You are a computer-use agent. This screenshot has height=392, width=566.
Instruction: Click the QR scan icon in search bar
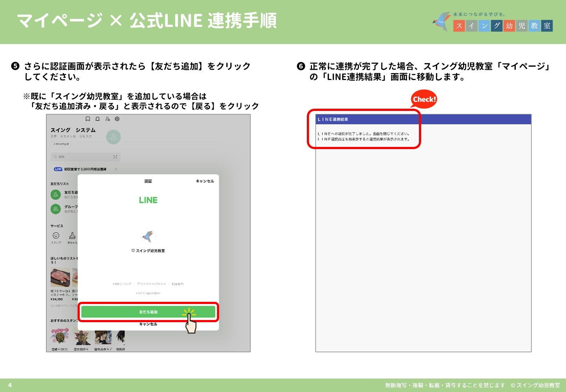(115, 157)
